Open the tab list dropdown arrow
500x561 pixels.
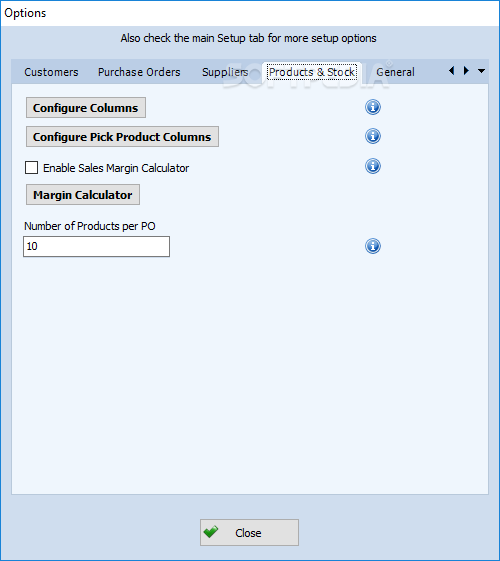(481, 71)
